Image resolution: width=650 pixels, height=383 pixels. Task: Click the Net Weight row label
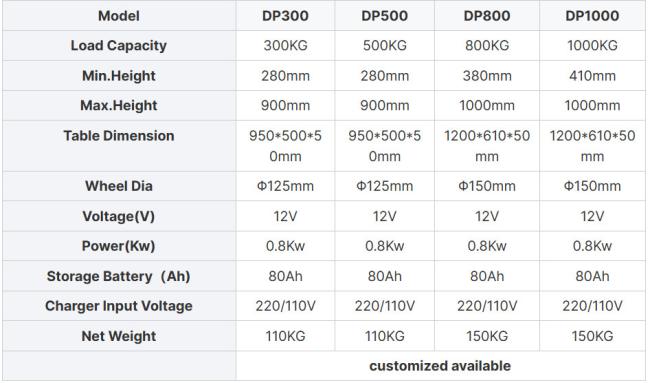(x=119, y=336)
